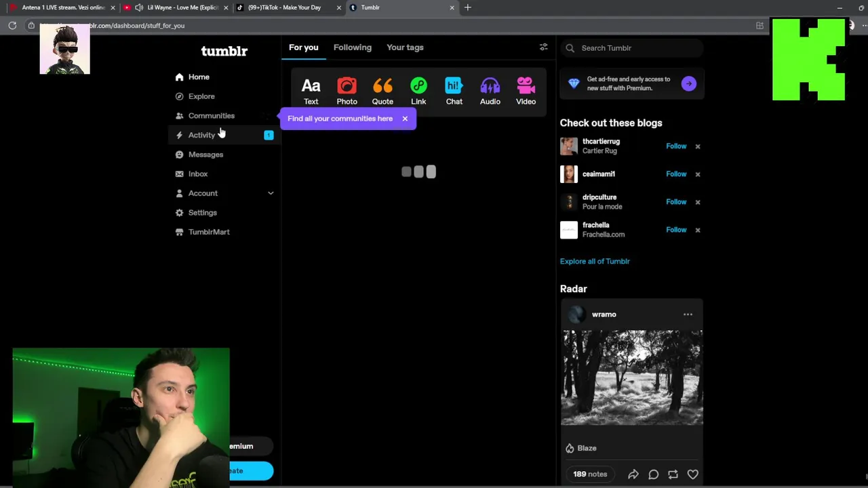The width and height of the screenshot is (868, 488).
Task: Click the Activity notification badge
Action: [269, 135]
